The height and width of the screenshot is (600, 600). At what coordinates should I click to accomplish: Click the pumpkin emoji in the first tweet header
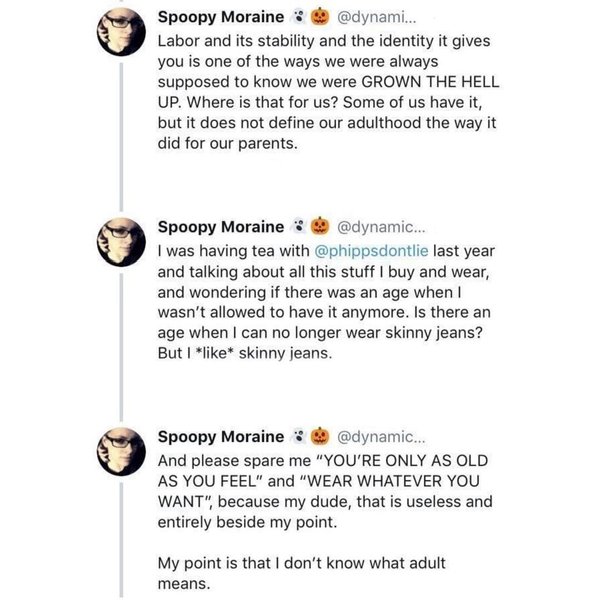pyautogui.click(x=321, y=18)
